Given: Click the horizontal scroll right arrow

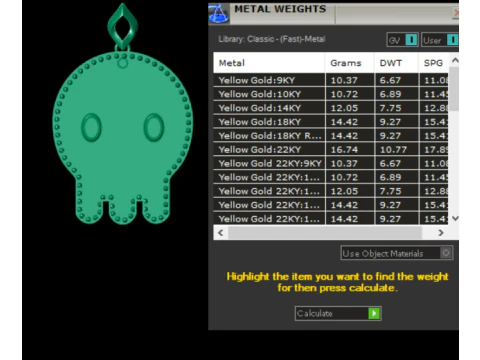Looking at the screenshot, I should tap(441, 233).
